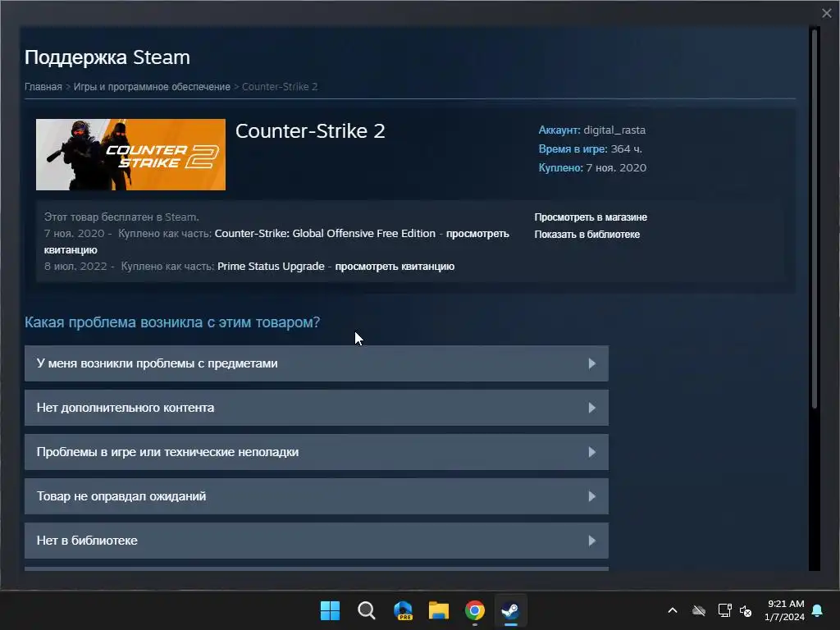Click Просмотреть в магазине link

[591, 217]
